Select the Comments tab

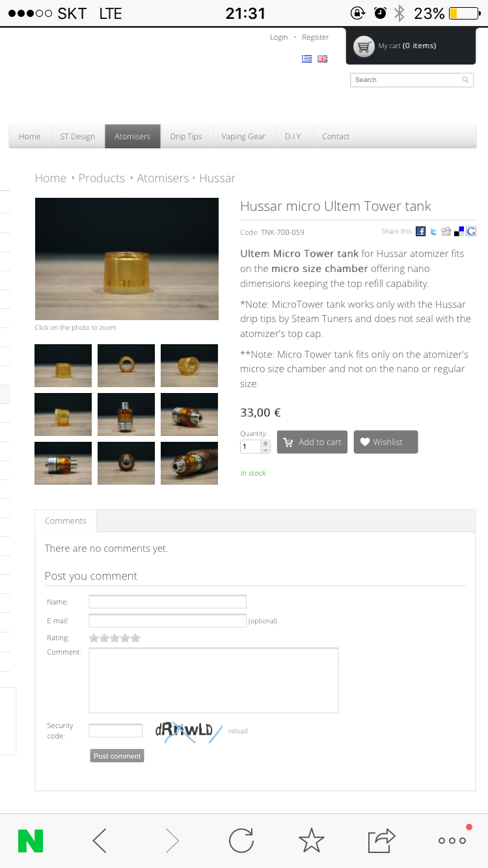(66, 521)
